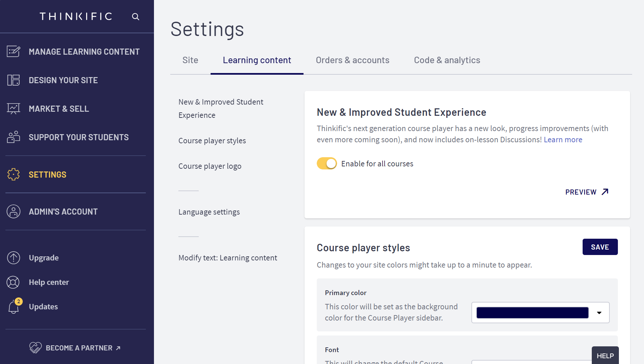Click the Settings gear icon
This screenshot has width=644, height=364.
14,175
